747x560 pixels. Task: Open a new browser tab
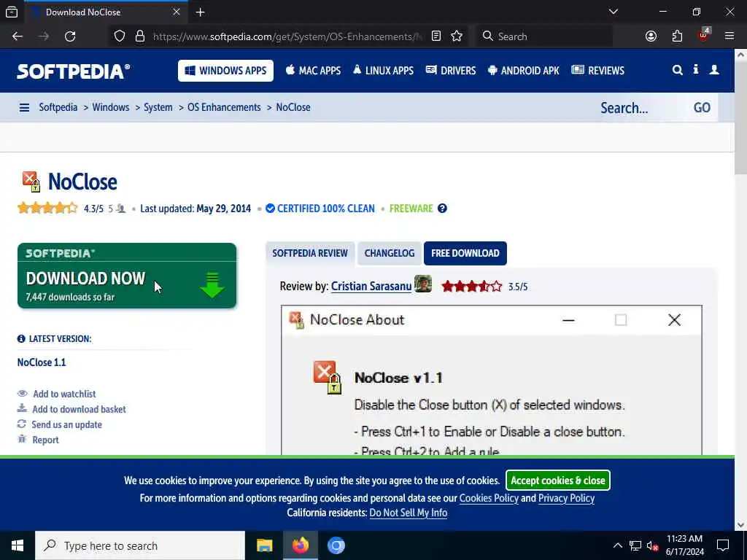[200, 12]
